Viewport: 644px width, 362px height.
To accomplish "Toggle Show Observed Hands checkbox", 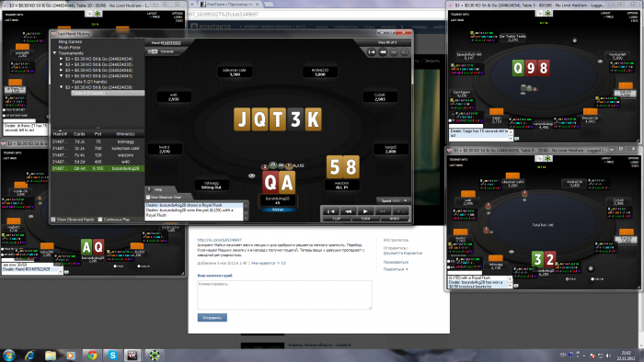I will [53, 220].
